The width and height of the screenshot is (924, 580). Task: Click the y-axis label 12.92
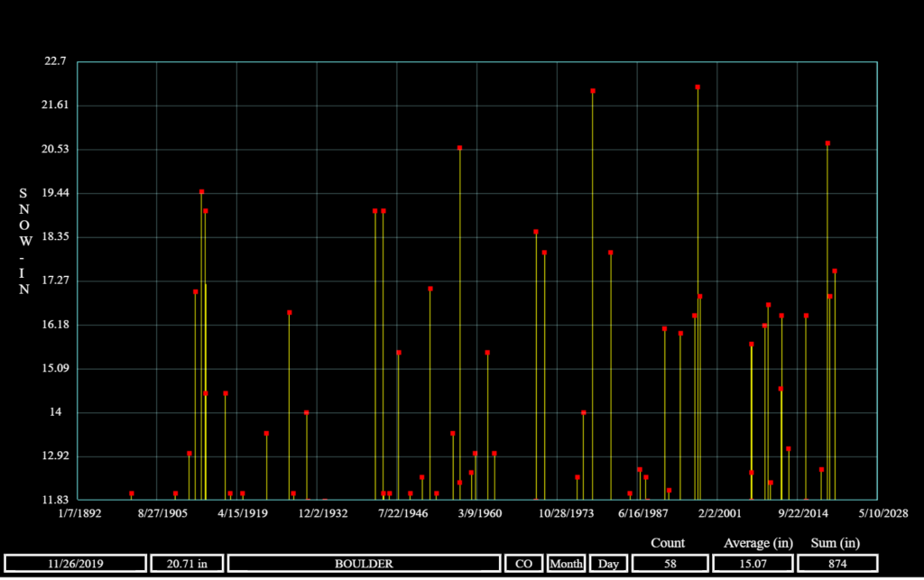click(x=55, y=456)
